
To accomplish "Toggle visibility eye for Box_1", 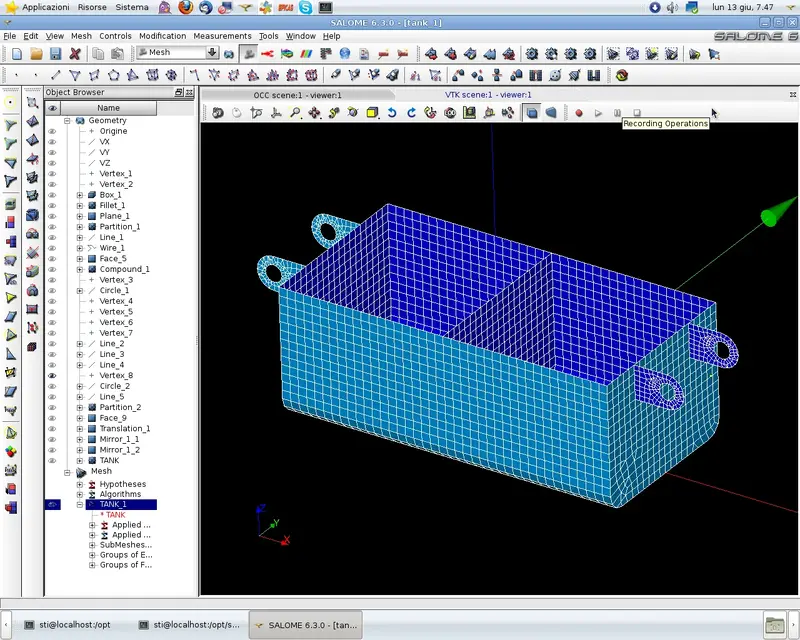I will (52, 195).
